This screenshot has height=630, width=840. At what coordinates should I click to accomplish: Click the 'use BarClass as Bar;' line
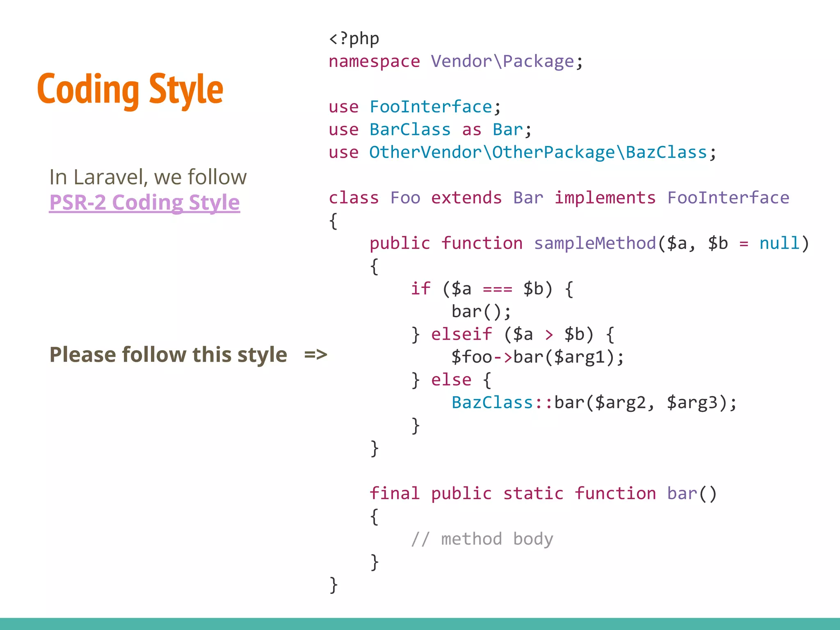[x=430, y=130]
